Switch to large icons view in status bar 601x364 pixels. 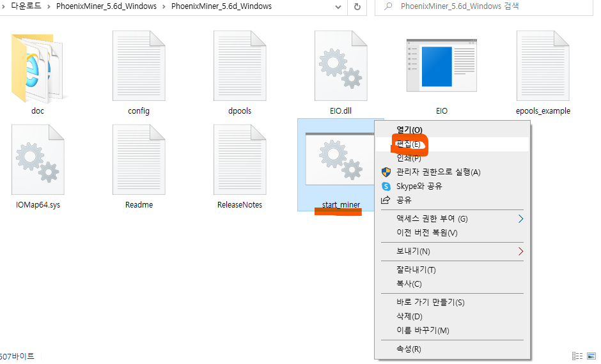(x=591, y=356)
